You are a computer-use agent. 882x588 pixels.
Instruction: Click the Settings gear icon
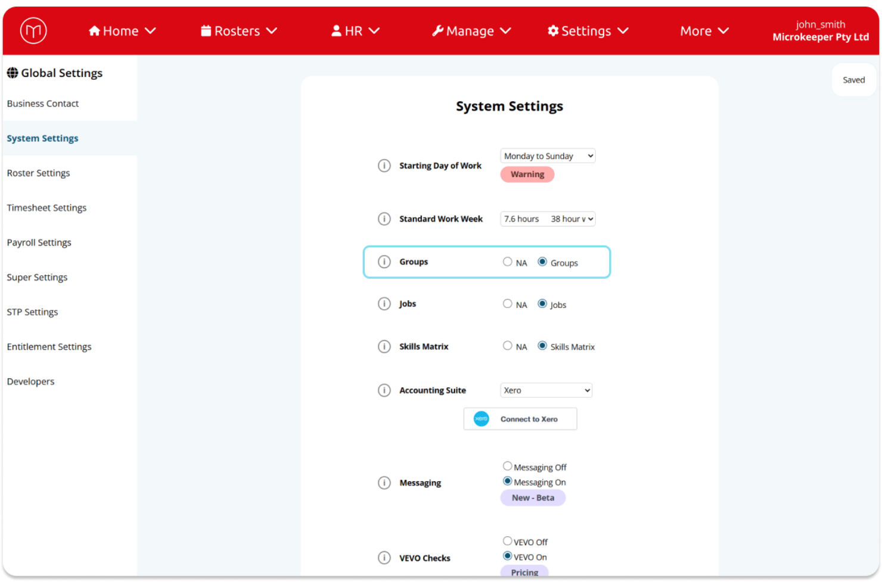553,31
